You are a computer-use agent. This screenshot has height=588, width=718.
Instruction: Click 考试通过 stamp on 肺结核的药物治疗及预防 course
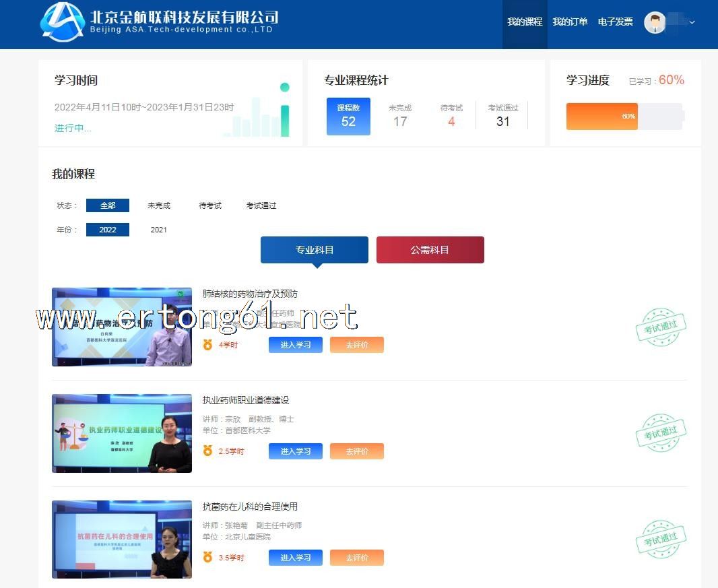(660, 327)
